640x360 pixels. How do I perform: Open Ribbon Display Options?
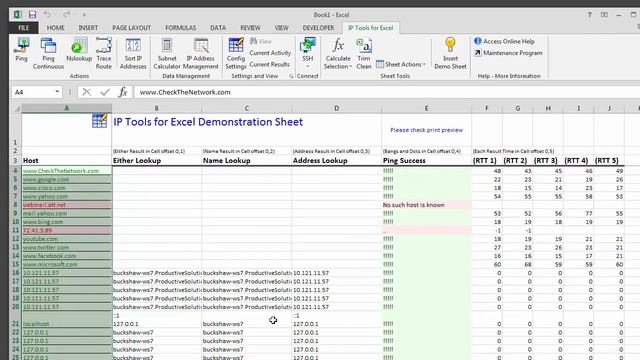click(x=604, y=15)
